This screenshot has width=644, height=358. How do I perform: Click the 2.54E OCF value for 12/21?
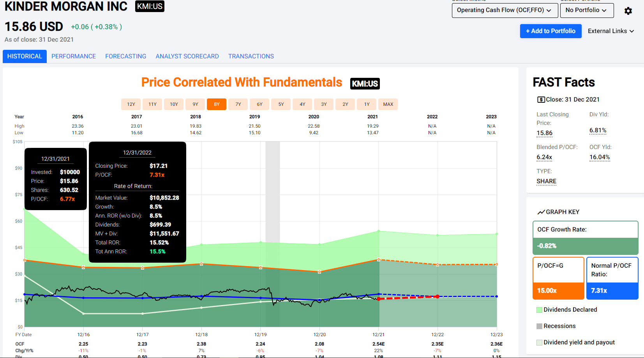point(378,344)
